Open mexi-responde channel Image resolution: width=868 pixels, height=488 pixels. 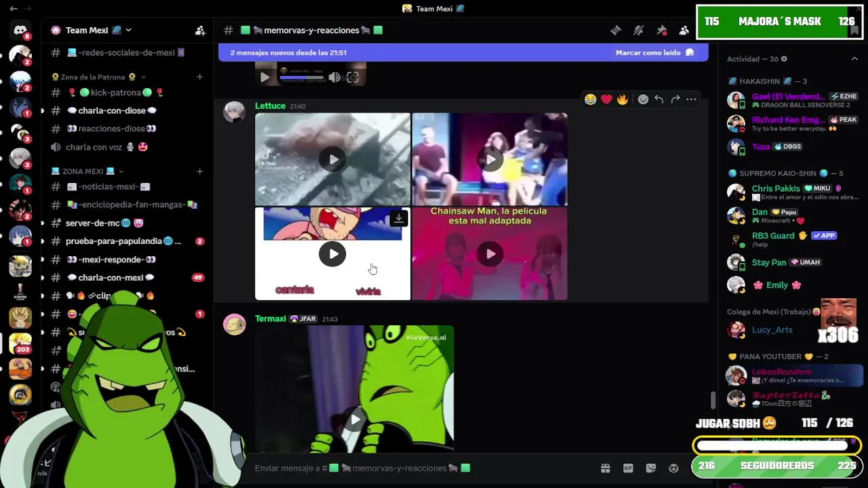125,260
